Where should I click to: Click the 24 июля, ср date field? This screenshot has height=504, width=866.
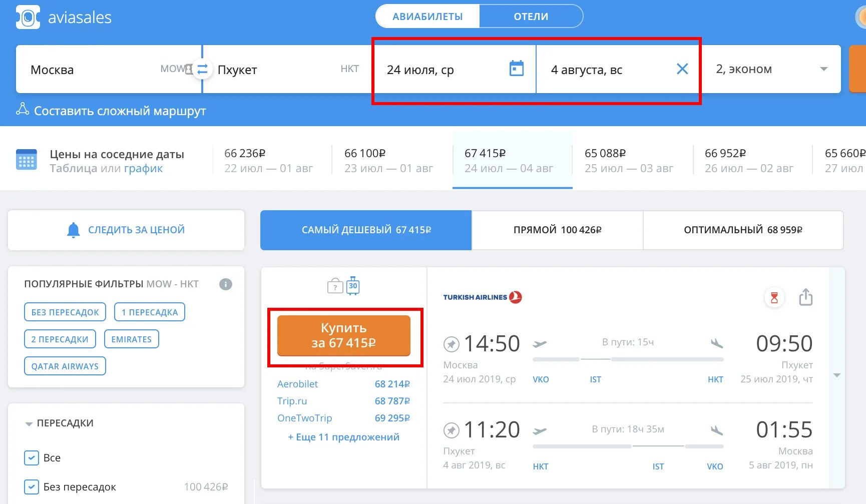(455, 69)
